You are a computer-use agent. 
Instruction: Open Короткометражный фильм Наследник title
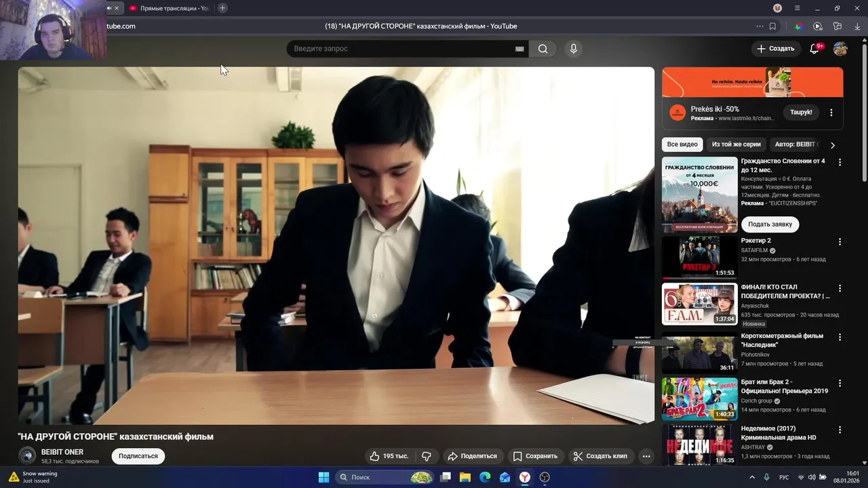pyautogui.click(x=782, y=340)
